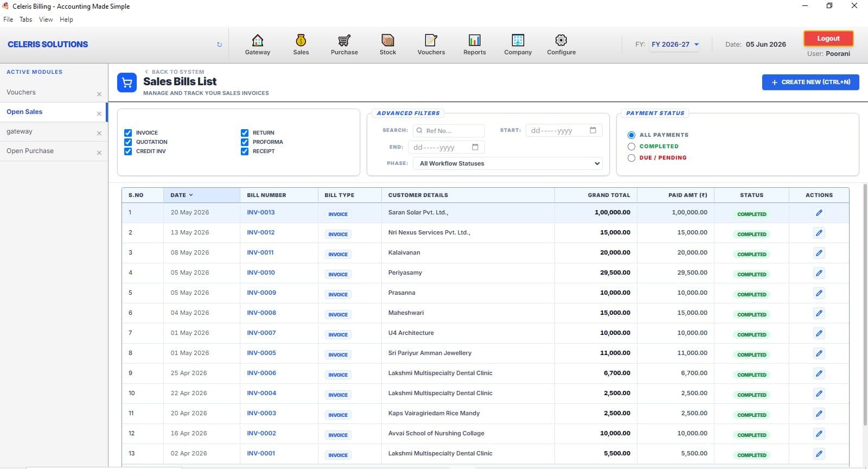Edit invoice INV-0011 with pencil icon
This screenshot has height=469, width=868.
pyautogui.click(x=819, y=253)
